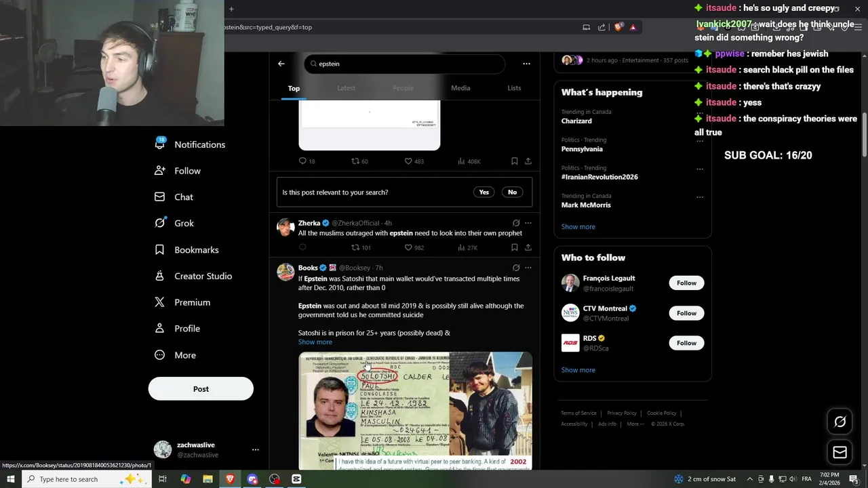Viewport: 868px width, 488px height.
Task: Open more options for Mark McMorris trend
Action: 700,197
